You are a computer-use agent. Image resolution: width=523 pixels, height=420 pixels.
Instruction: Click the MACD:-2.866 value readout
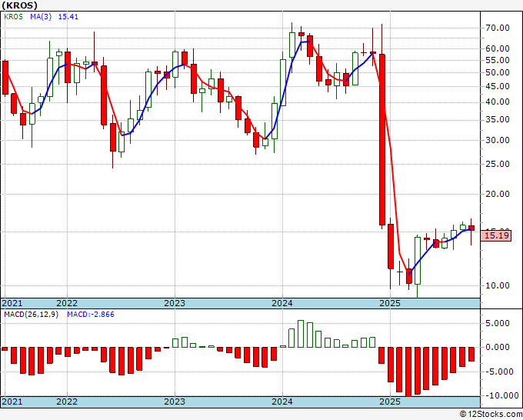(91, 315)
